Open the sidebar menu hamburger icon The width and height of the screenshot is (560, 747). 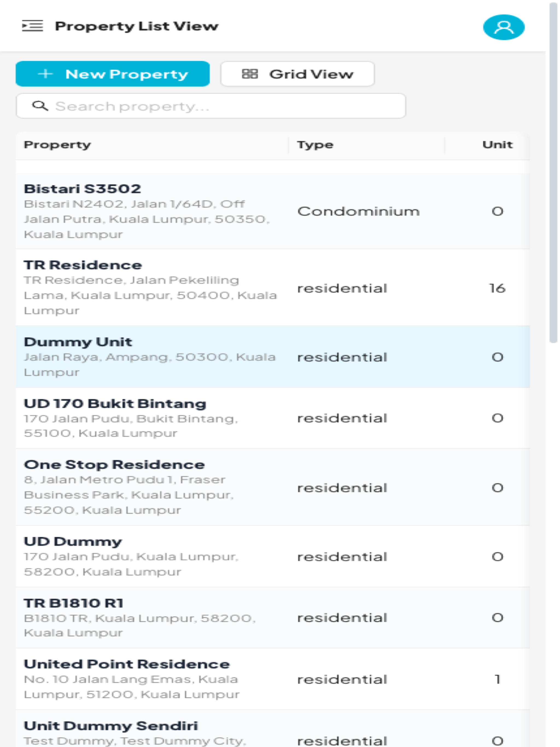[33, 26]
